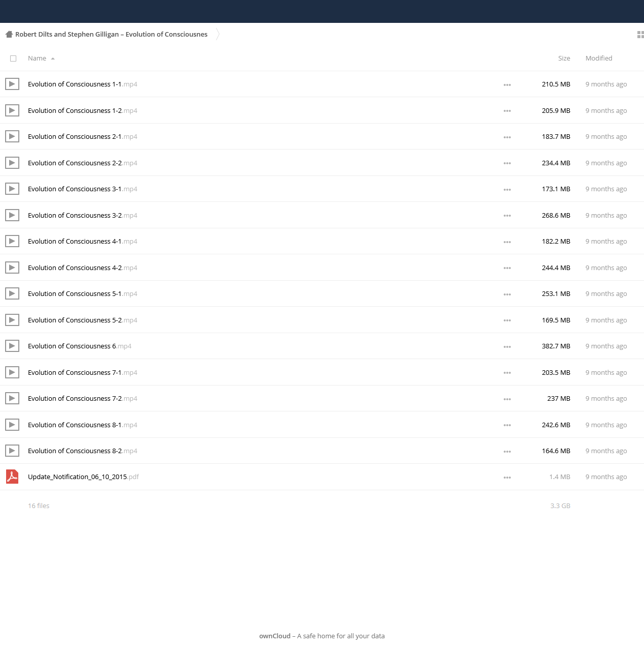Open file Evolution of Consciousness 1-1.mp4
The height and width of the screenshot is (651, 644).
pos(82,84)
